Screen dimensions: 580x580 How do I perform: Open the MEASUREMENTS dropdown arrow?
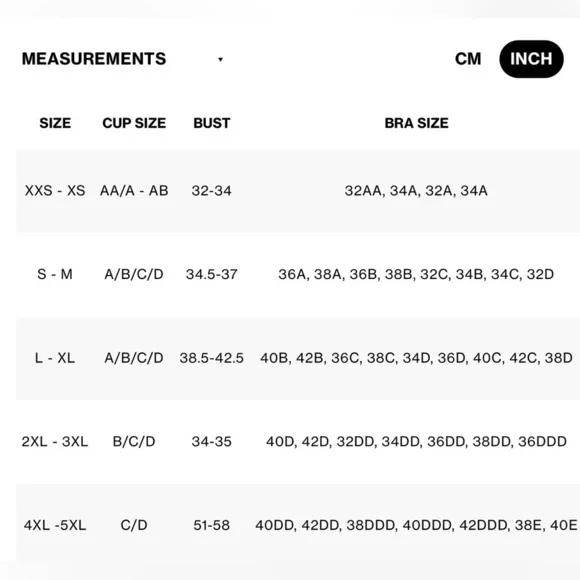(220, 59)
